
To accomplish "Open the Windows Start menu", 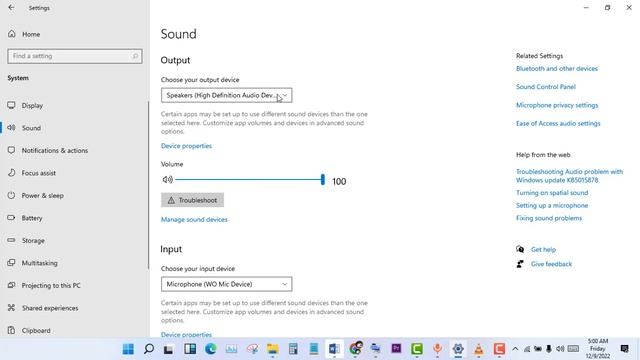I will (128, 349).
